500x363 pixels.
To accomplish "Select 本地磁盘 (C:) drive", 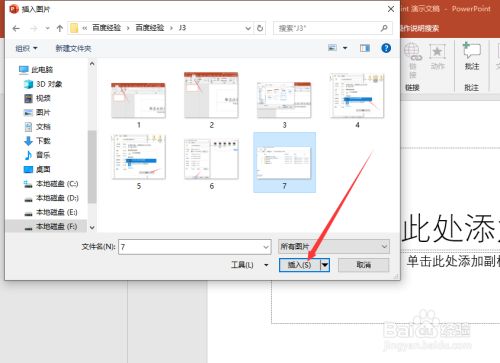I will coord(51,184).
